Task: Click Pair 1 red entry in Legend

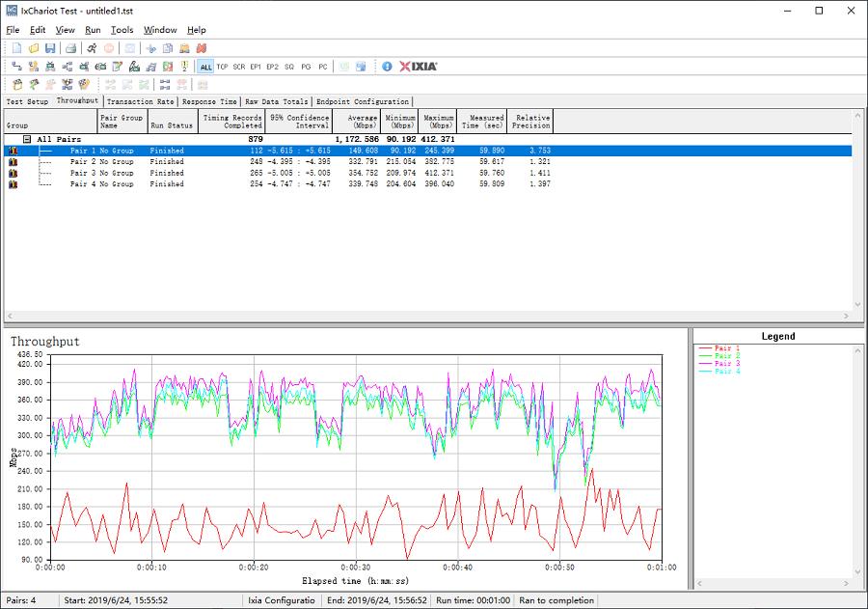Action: (727, 348)
